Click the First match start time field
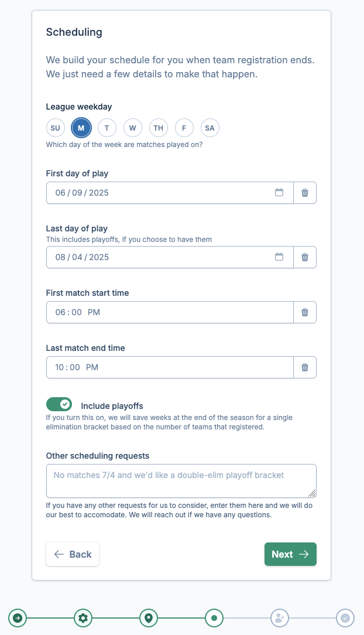 click(x=170, y=312)
